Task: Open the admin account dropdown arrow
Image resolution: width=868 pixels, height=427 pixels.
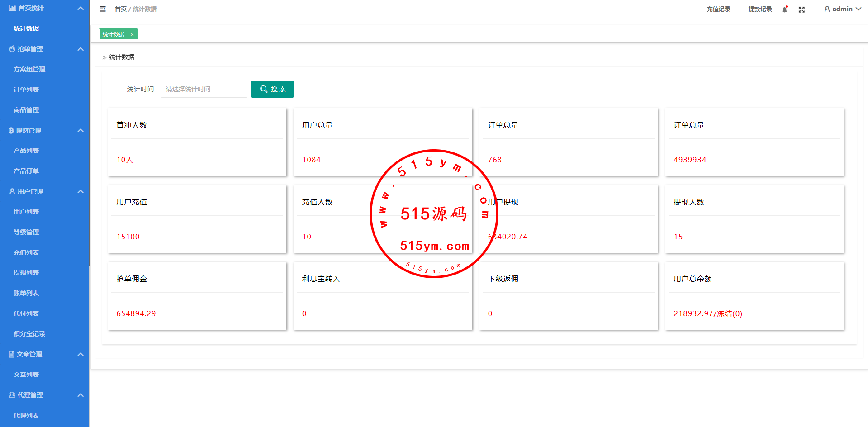Action: 858,9
